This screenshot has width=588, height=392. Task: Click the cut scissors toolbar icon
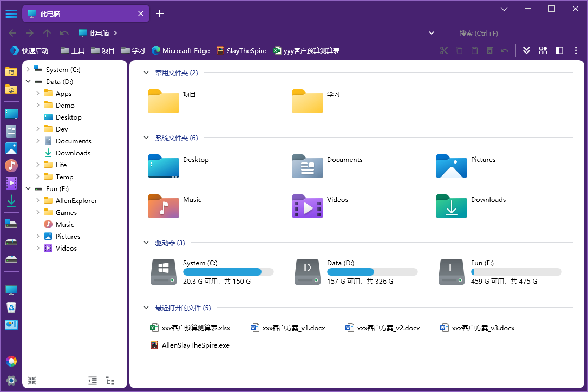444,50
